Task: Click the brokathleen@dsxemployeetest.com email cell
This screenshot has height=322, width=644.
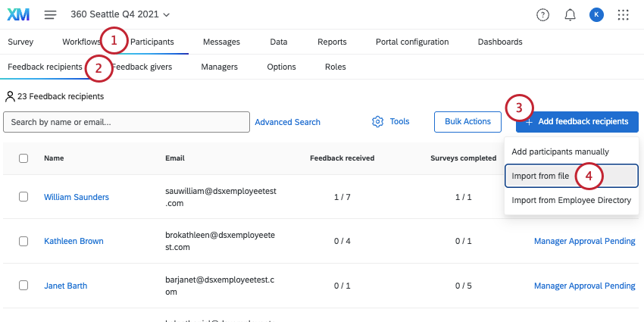Action: (x=220, y=241)
